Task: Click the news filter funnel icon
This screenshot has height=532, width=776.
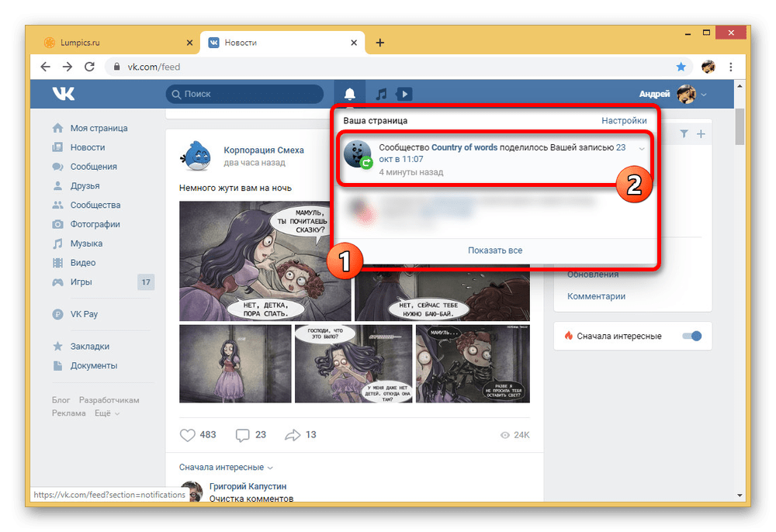Action: pos(684,134)
